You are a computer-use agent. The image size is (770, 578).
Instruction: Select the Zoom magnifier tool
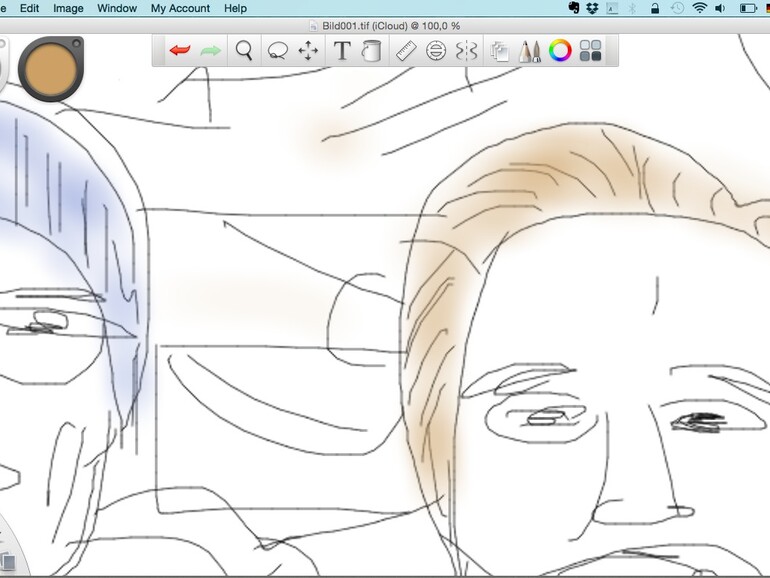coord(244,50)
